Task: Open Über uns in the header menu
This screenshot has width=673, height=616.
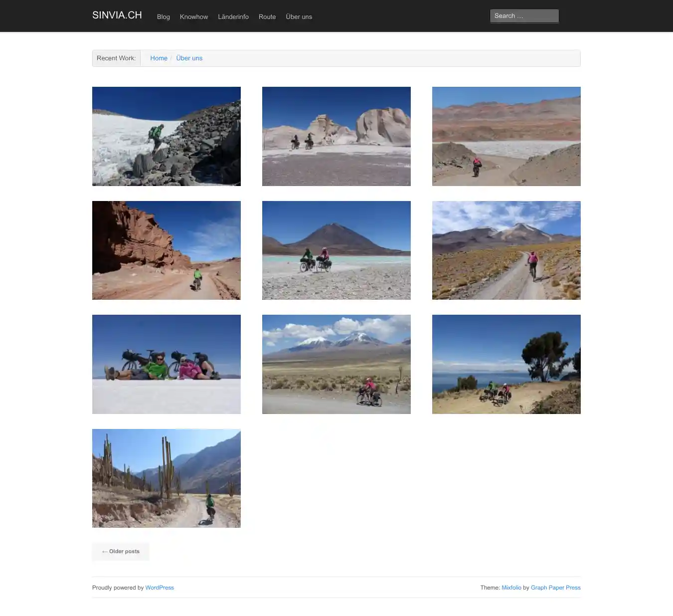Action: tap(299, 16)
